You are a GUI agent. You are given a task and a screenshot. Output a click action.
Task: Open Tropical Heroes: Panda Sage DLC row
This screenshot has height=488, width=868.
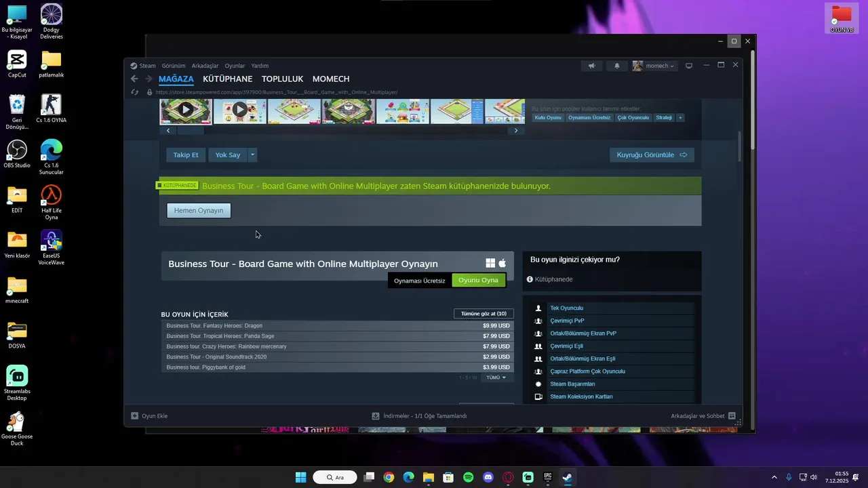[338, 336]
